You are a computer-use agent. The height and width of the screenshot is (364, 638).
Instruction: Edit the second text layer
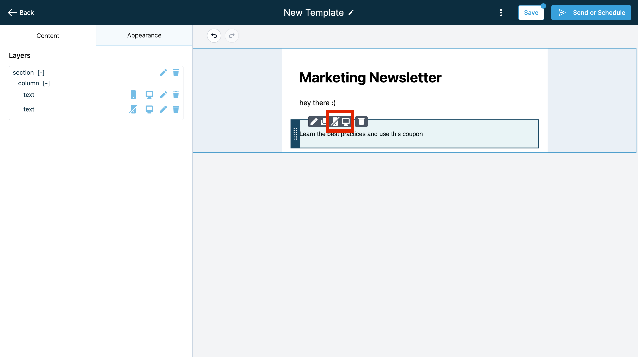coord(163,109)
